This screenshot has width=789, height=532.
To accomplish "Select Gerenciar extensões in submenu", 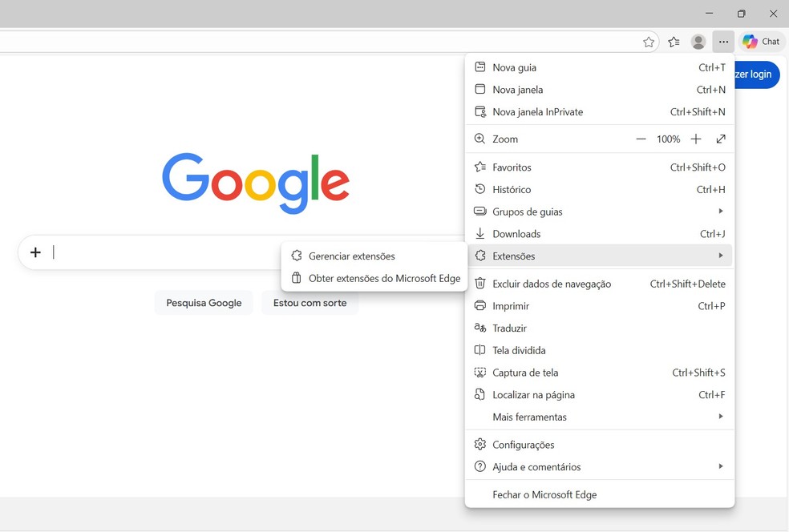I will coord(374,256).
